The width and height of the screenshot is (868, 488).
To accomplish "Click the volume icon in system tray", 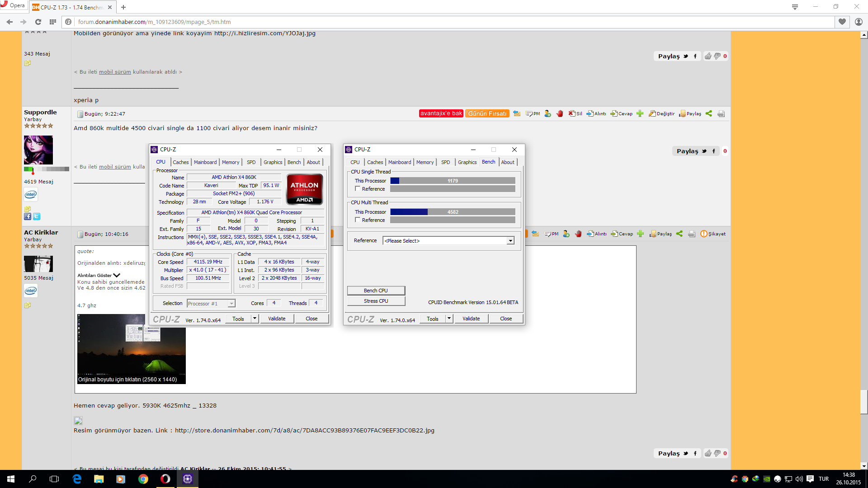I will click(x=799, y=479).
